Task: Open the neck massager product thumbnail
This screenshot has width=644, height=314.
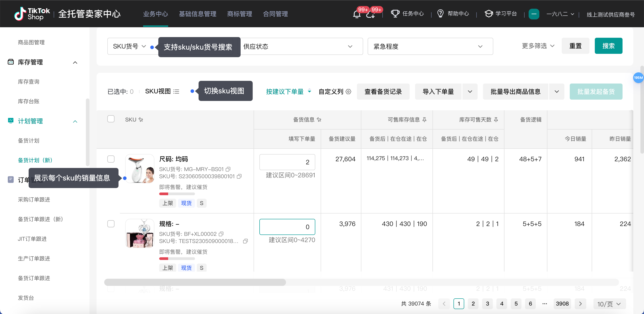Action: (x=140, y=169)
